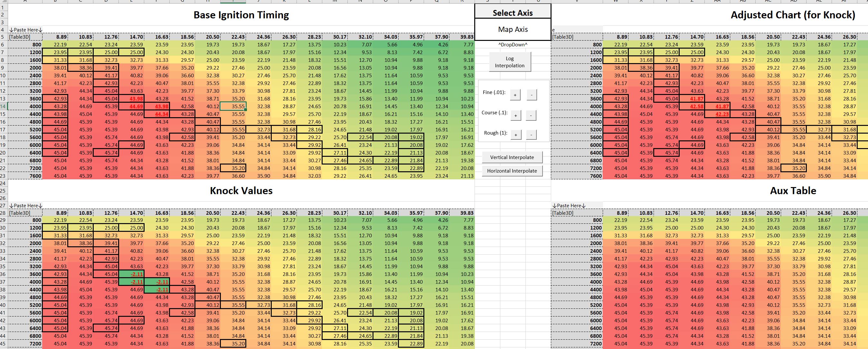Image resolution: width=868 pixels, height=349 pixels.
Task: Select red 43.98 cell in Base Ignition row 3600
Action: pos(132,99)
